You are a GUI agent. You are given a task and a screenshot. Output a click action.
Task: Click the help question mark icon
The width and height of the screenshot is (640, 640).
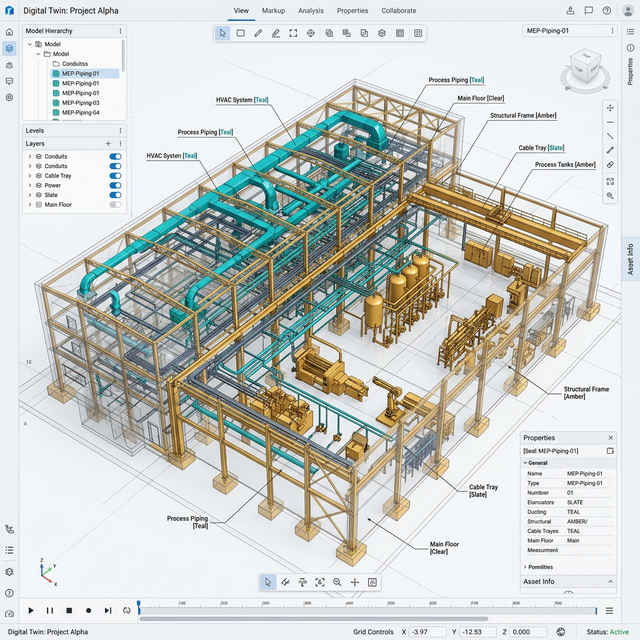(x=607, y=11)
